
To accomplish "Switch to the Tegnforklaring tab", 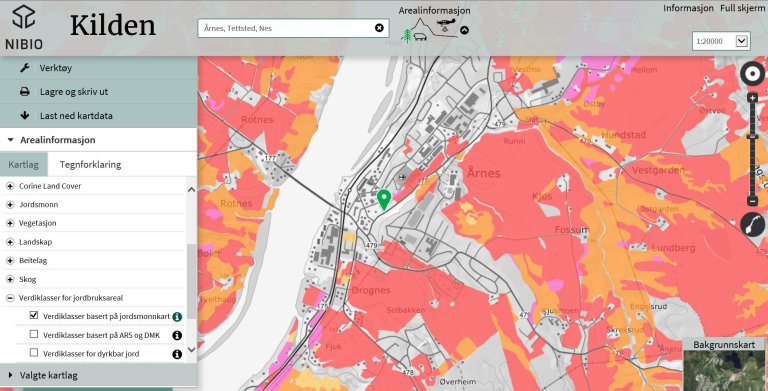I will (x=90, y=165).
